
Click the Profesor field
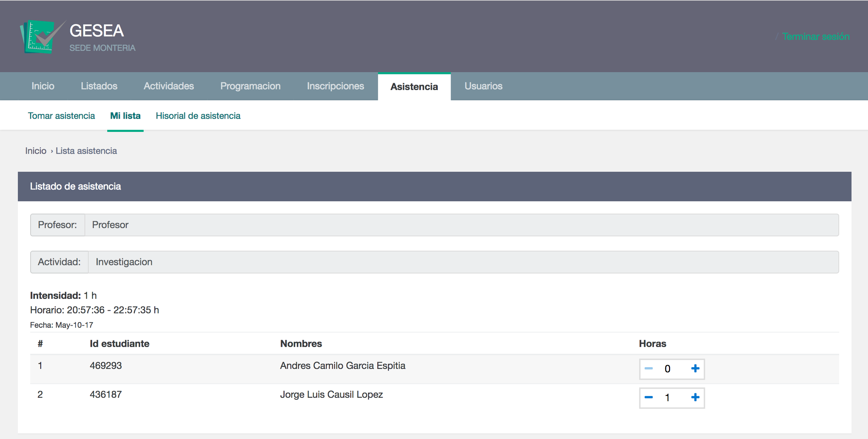tap(461, 225)
